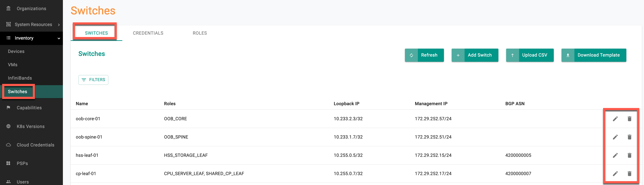This screenshot has height=185, width=644.
Task: Click loopback IP 10.233.2.3/32
Action: tap(348, 119)
